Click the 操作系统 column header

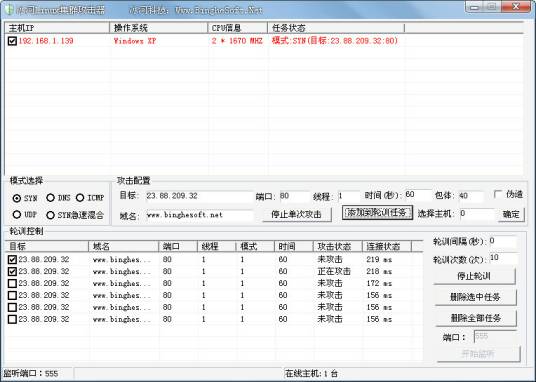point(158,28)
